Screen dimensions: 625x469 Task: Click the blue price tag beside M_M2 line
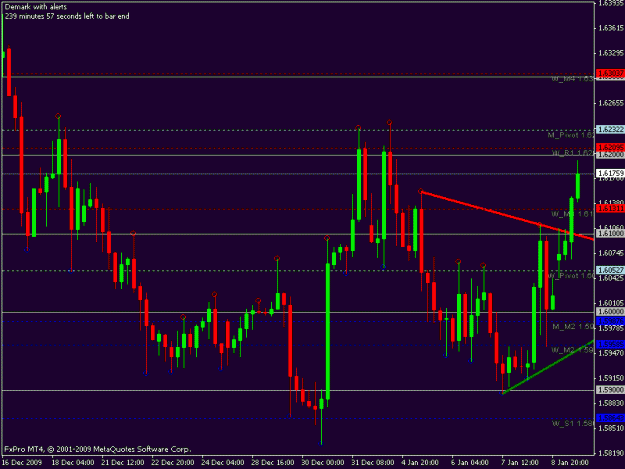click(610, 321)
